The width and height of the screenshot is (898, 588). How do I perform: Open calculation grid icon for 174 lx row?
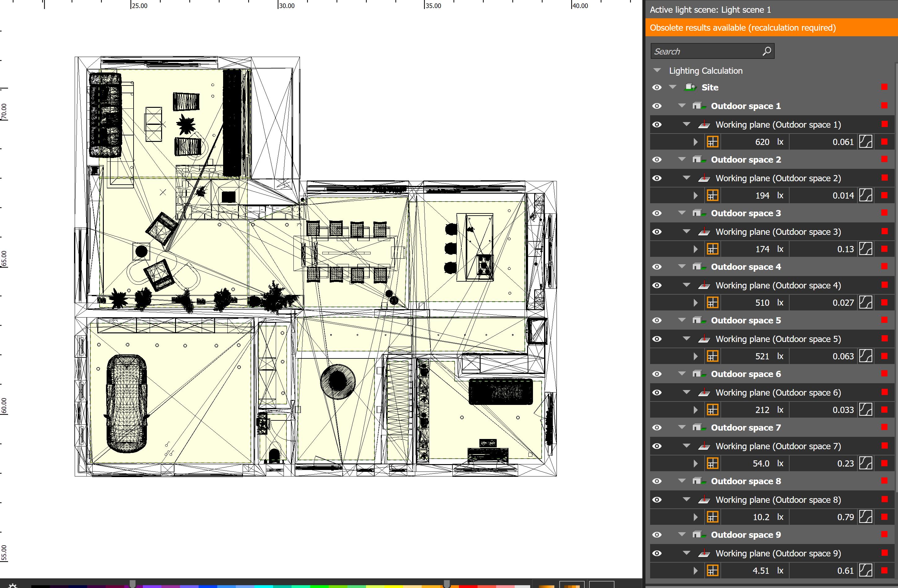point(712,249)
